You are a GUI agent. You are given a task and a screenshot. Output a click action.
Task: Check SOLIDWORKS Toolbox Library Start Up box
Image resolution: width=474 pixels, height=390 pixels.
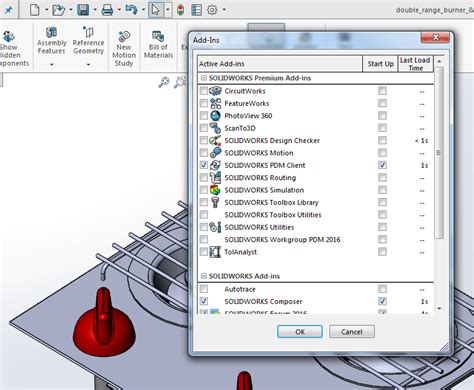(x=382, y=202)
